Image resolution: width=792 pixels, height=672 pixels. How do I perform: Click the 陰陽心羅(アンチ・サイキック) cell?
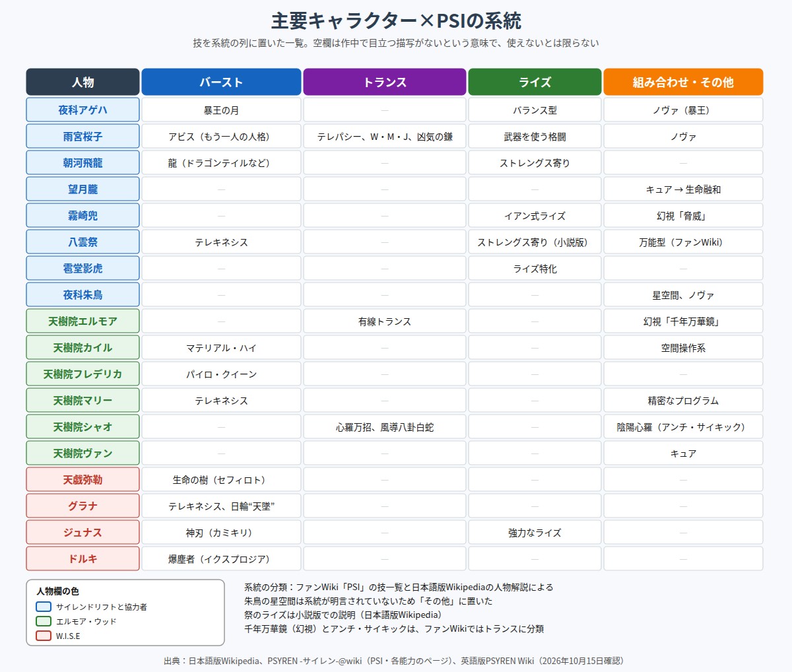(x=683, y=426)
